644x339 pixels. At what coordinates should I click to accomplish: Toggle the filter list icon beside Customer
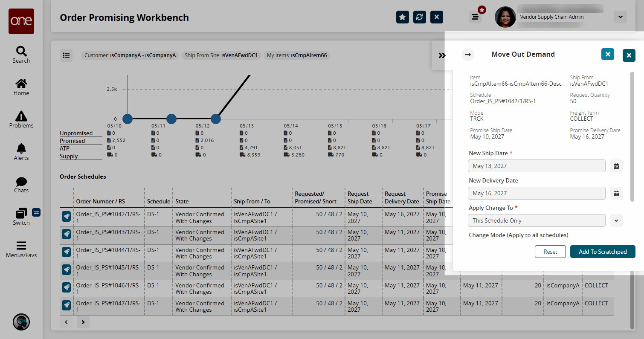66,55
